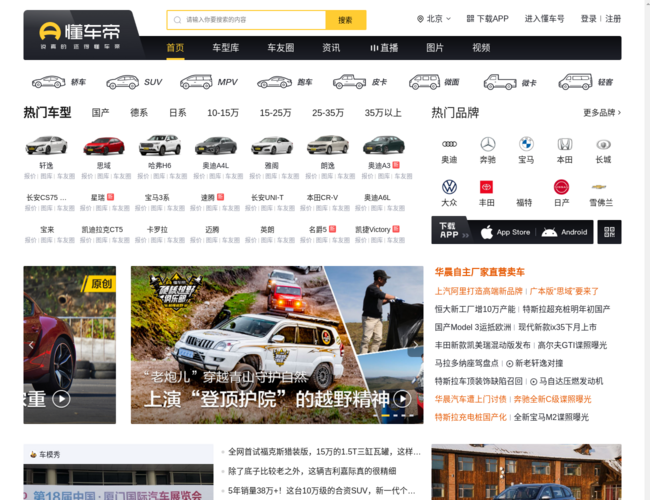Open 华晨自主厂家直营卖车 headline
The width and height of the screenshot is (650, 500).
click(480, 272)
